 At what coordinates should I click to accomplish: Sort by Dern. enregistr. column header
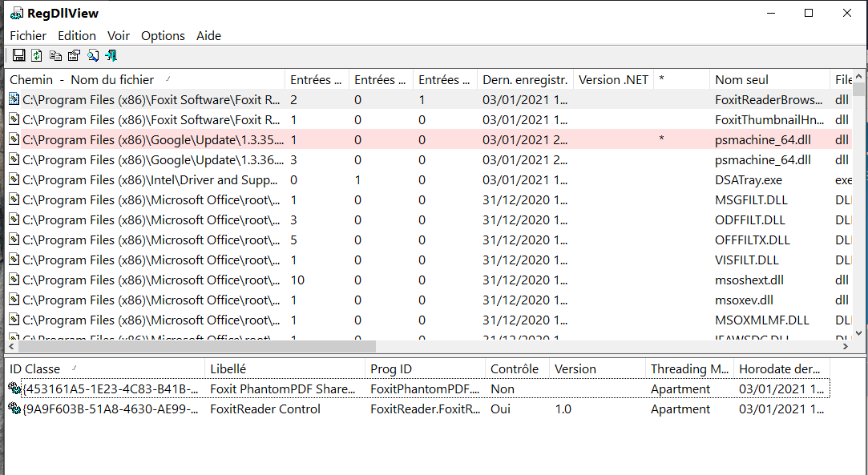click(x=525, y=79)
